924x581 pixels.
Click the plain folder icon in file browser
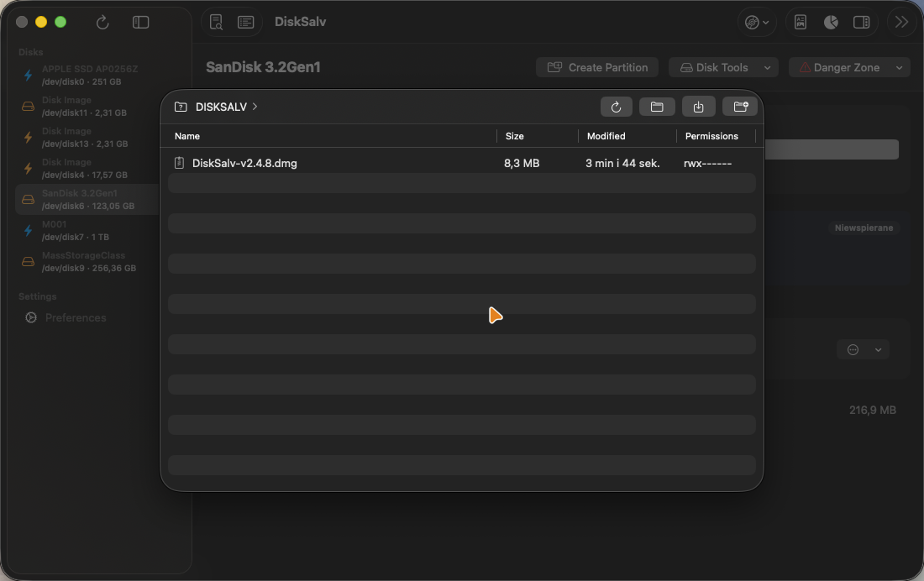tap(657, 107)
